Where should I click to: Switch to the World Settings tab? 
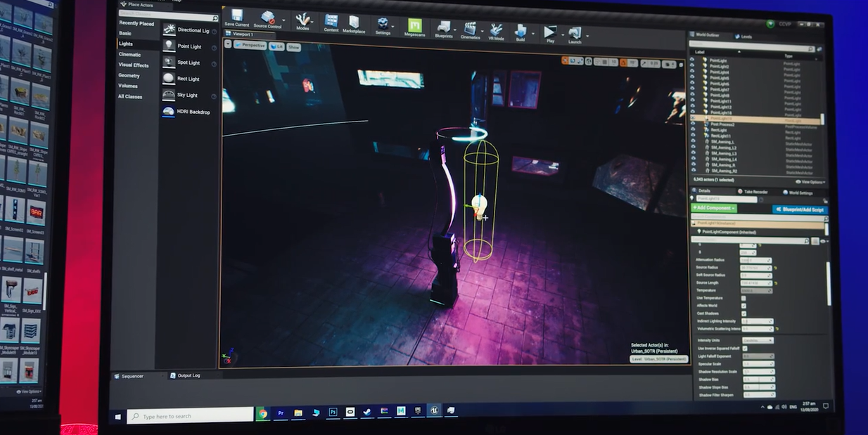click(x=798, y=193)
